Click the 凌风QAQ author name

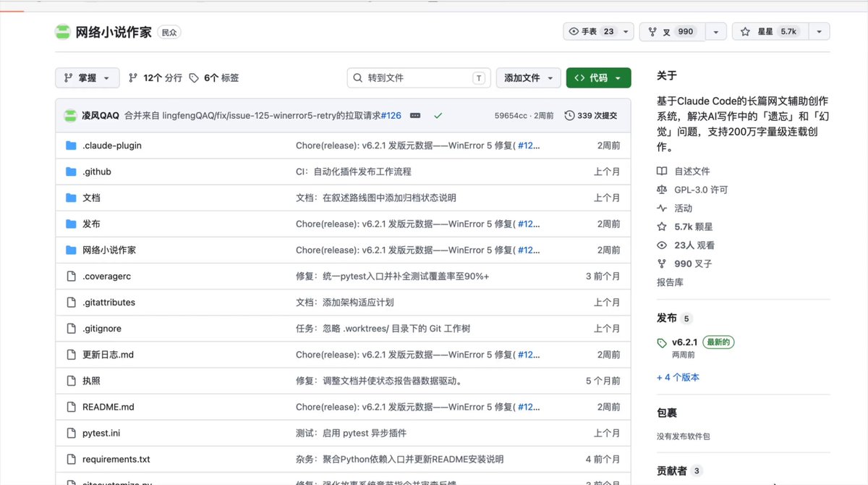pyautogui.click(x=101, y=116)
